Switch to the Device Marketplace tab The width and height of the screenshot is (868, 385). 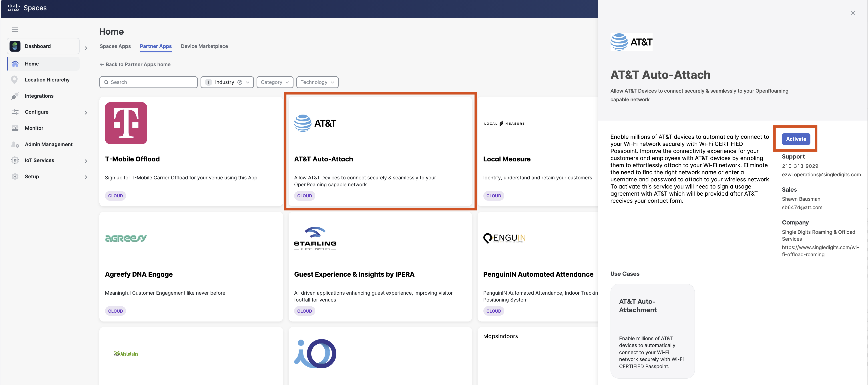204,46
